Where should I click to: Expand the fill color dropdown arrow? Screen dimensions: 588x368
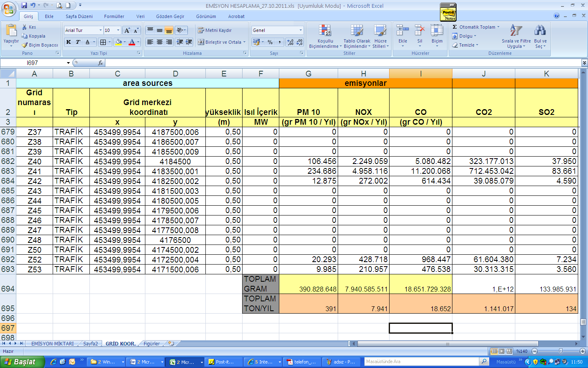[x=125, y=42]
